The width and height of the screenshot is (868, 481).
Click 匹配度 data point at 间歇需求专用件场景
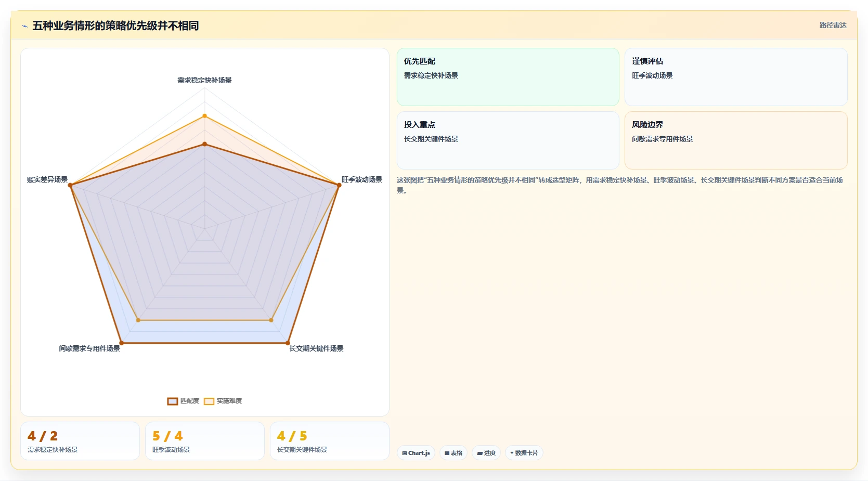pos(122,343)
